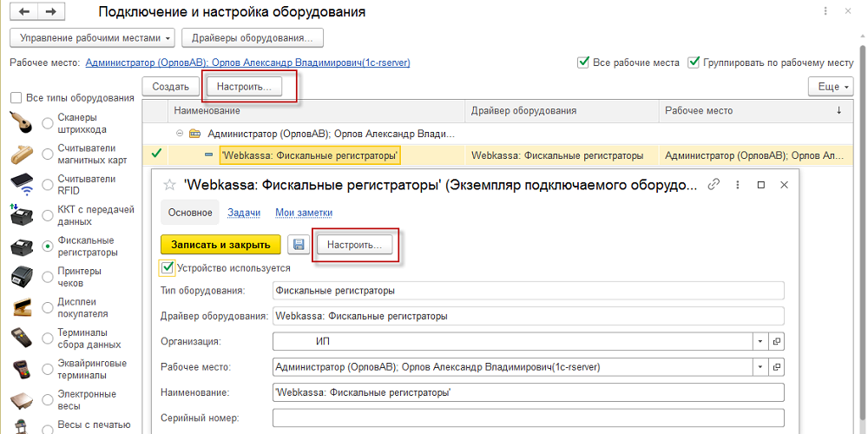The height and width of the screenshot is (434, 868).
Task: Click the fiscal registrar printer icon
Action: coord(23,247)
